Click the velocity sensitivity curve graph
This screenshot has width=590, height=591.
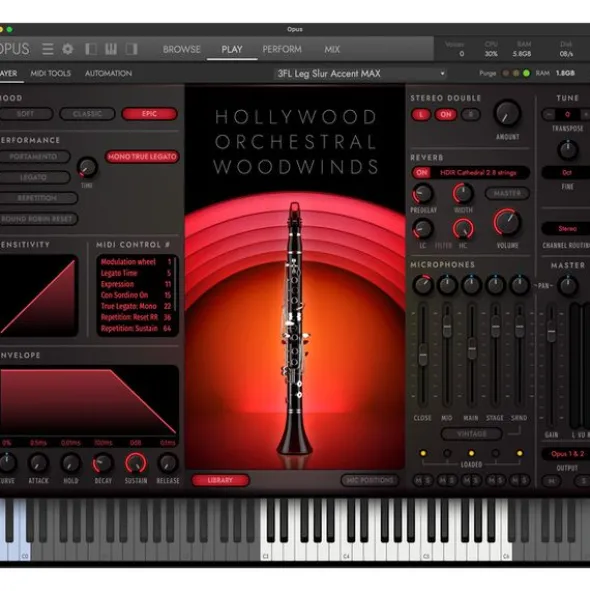(x=38, y=297)
